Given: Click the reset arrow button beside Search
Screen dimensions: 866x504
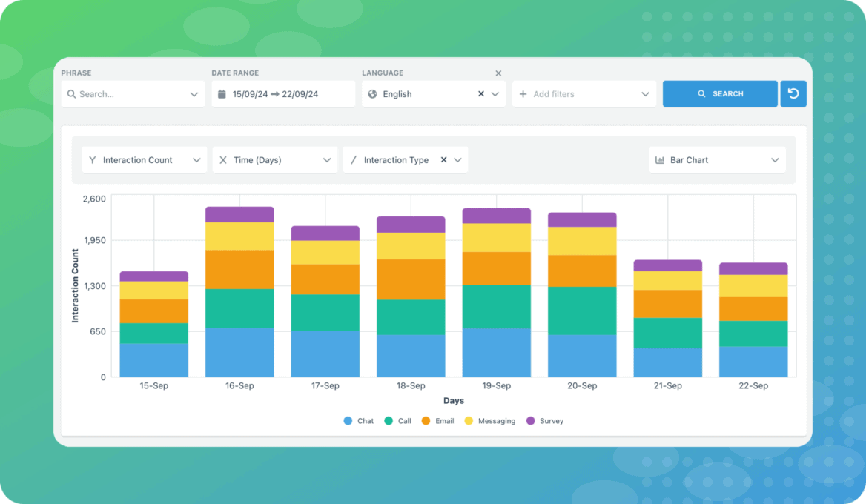Looking at the screenshot, I should [793, 93].
